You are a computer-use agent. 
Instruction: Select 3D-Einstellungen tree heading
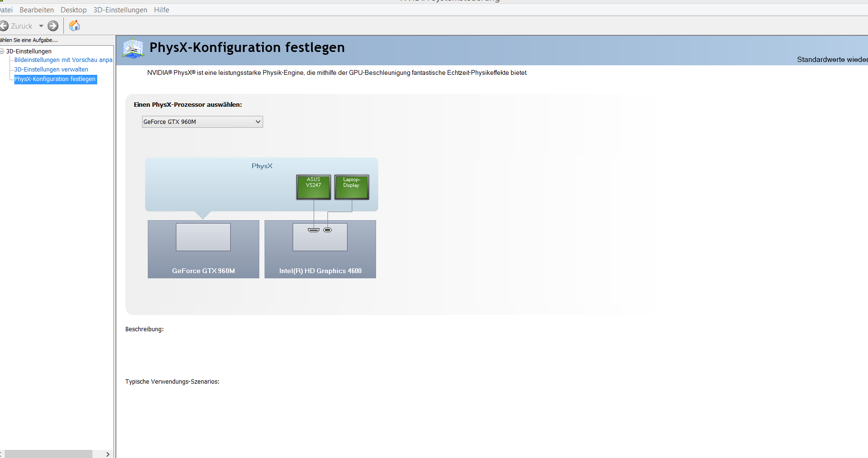pyautogui.click(x=29, y=51)
